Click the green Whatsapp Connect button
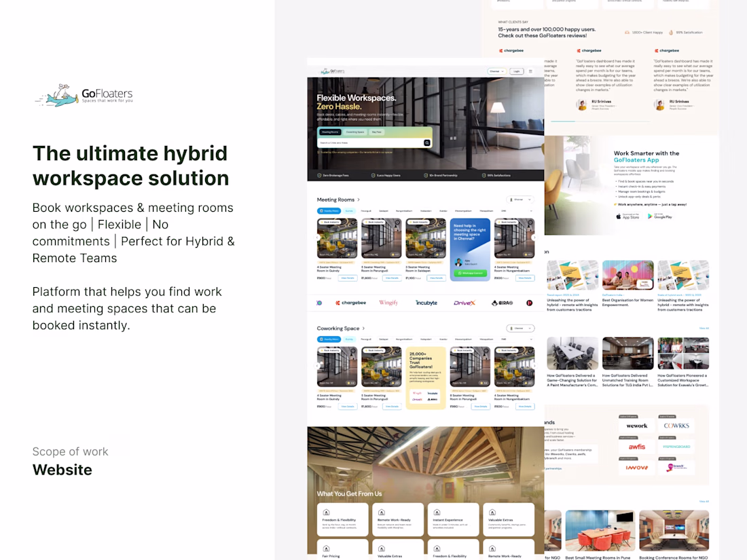 (x=470, y=274)
